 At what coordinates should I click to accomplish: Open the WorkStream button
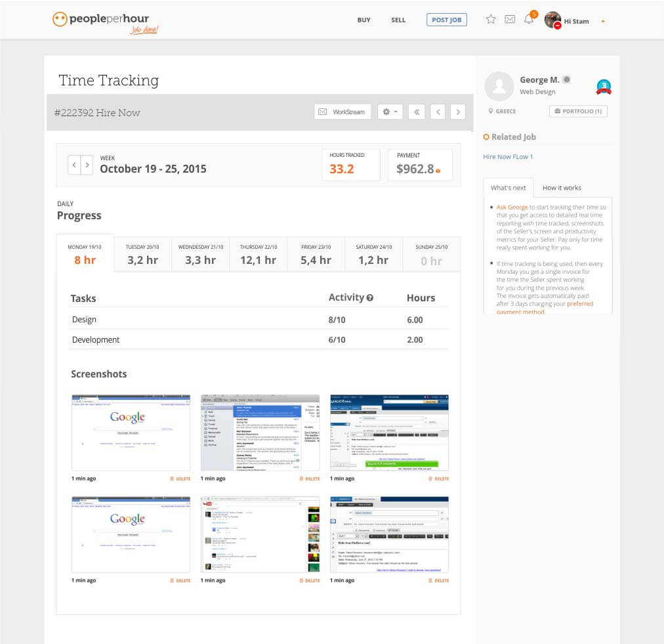pos(342,112)
